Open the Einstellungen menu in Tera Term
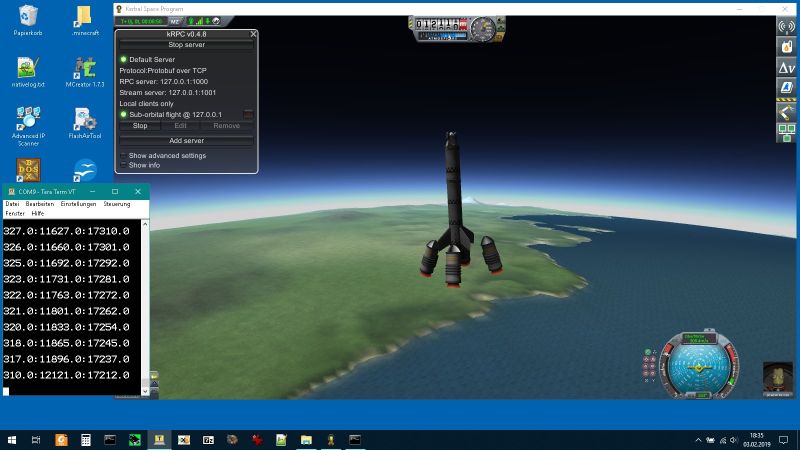 (78, 204)
